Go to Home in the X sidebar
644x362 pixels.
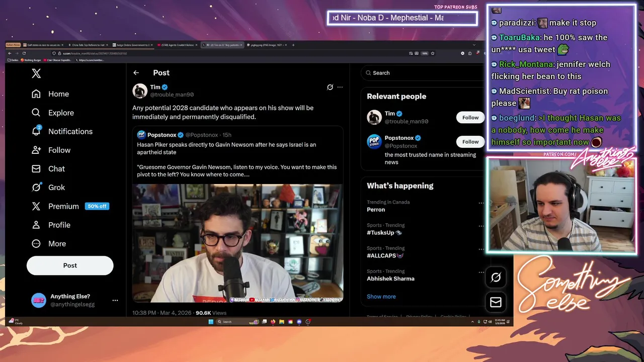pos(50,94)
